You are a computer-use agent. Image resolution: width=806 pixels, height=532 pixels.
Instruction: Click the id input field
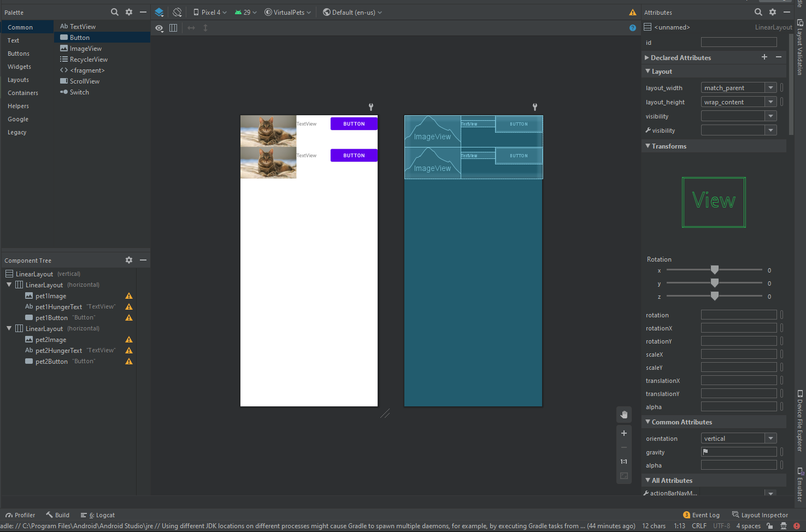click(739, 43)
